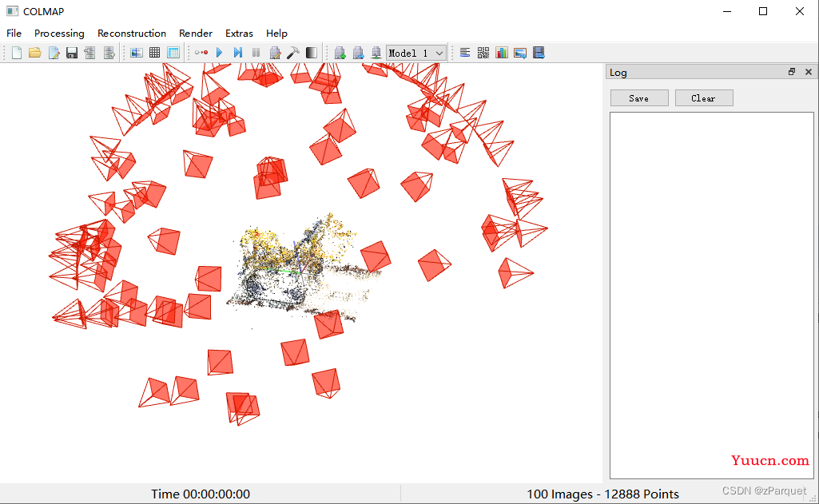Close the Log panel
The height and width of the screenshot is (504, 819).
809,72
